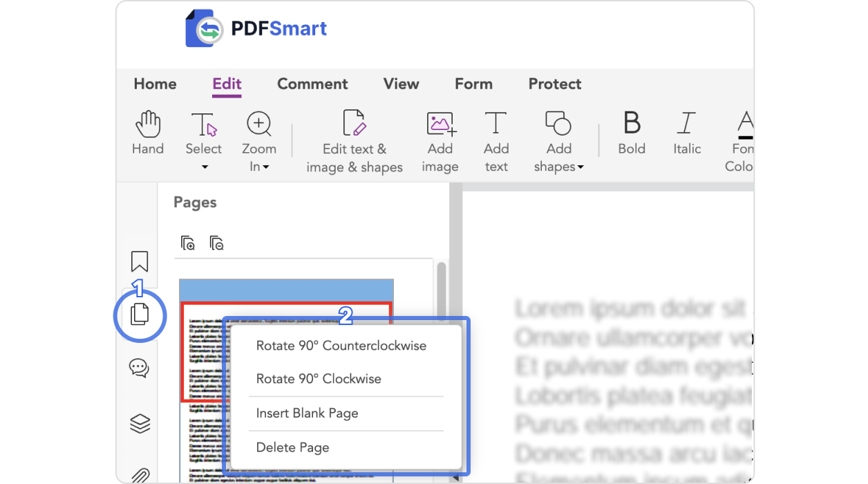Open the Pages thumbnail panel icon
The width and height of the screenshot is (868, 484).
click(140, 315)
